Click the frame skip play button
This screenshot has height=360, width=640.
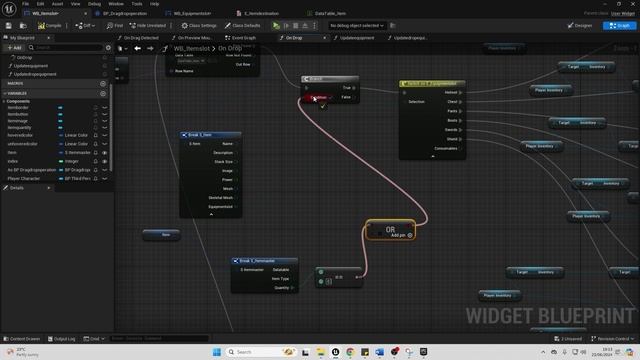pyautogui.click(x=287, y=26)
